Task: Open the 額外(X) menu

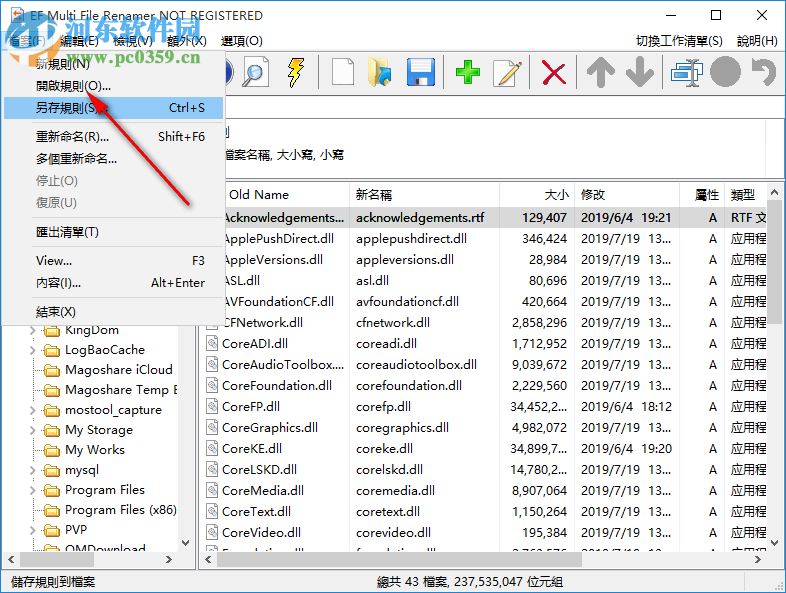Action: [186, 41]
